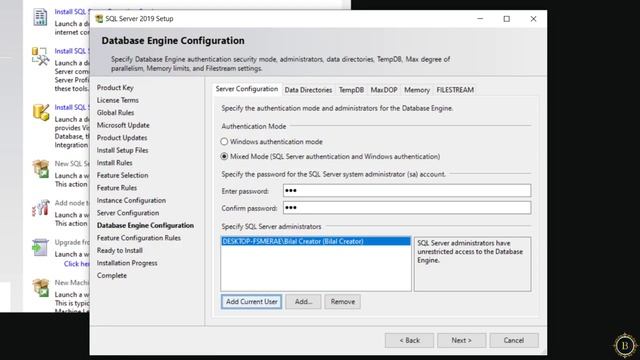The width and height of the screenshot is (640, 360).
Task: Click into the Enter password field
Action: pyautogui.click(x=407, y=191)
